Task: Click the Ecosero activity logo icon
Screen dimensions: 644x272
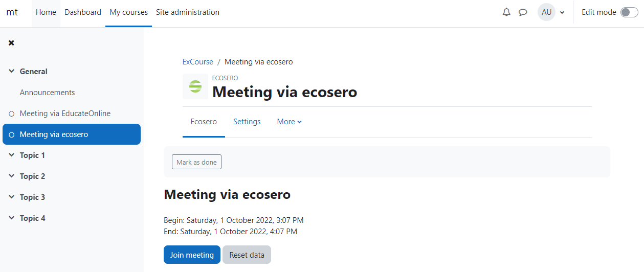Action: point(195,86)
